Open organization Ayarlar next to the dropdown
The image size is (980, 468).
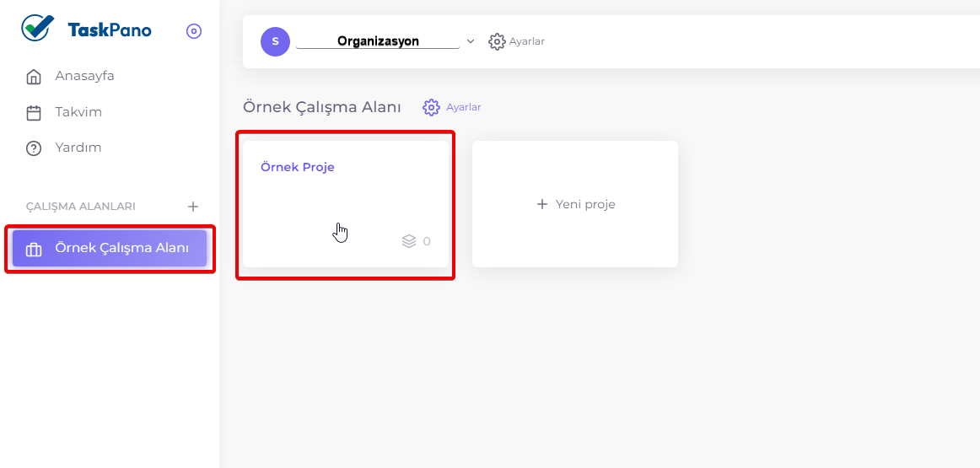click(x=516, y=41)
